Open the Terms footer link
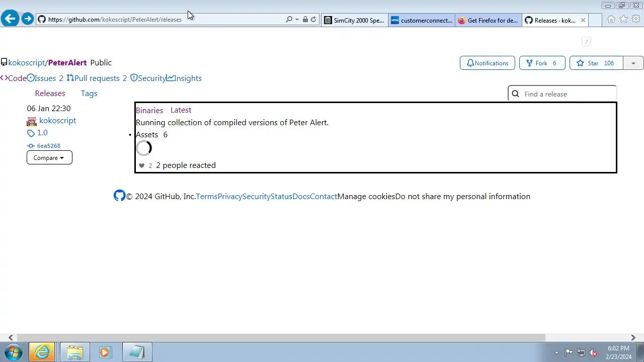Viewport: 644px width, 362px height. click(206, 197)
